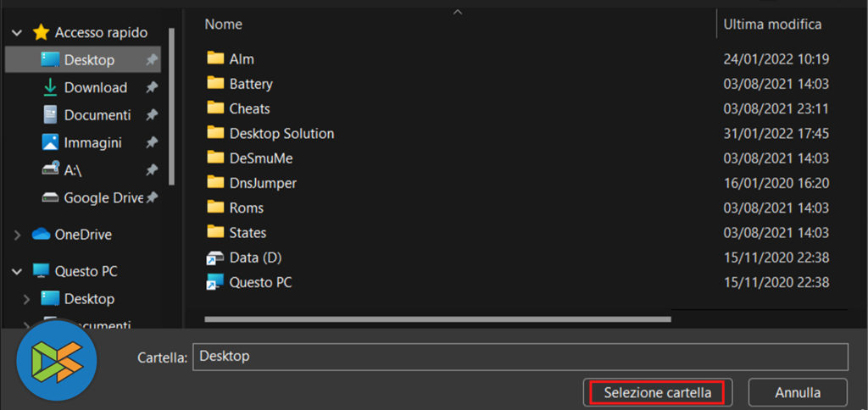The image size is (868, 410).
Task: Select the Documenti item in sidebar
Action: click(x=97, y=114)
